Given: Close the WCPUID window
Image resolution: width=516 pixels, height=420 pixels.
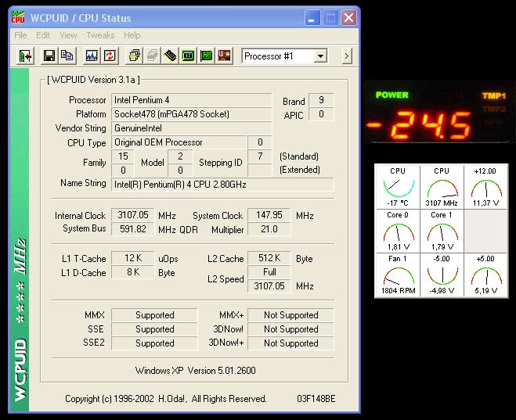Looking at the screenshot, I should (x=348, y=18).
